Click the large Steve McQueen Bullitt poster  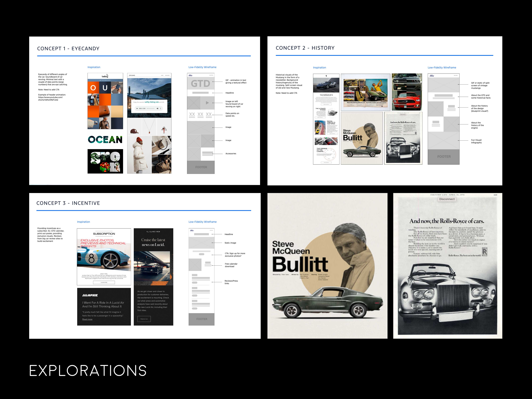327,266
